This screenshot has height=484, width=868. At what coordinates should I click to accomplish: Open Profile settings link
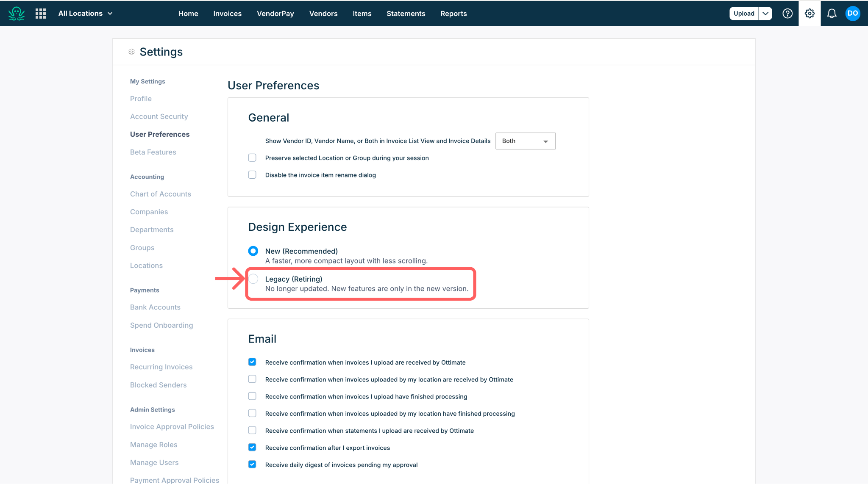[x=141, y=99]
